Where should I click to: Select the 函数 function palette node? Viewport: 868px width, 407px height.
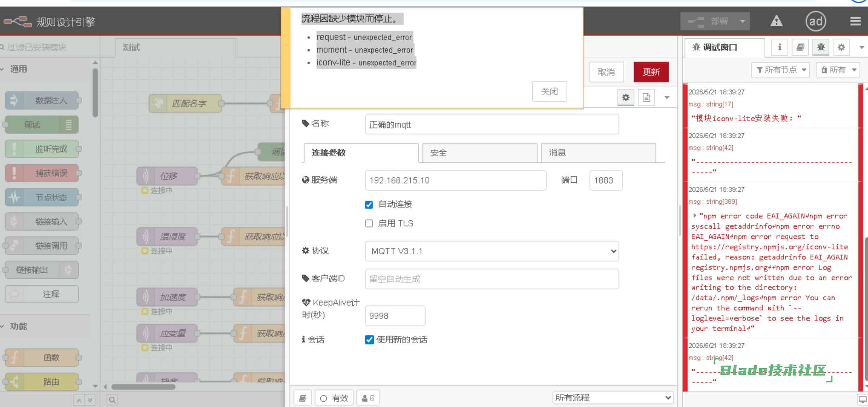[x=42, y=357]
